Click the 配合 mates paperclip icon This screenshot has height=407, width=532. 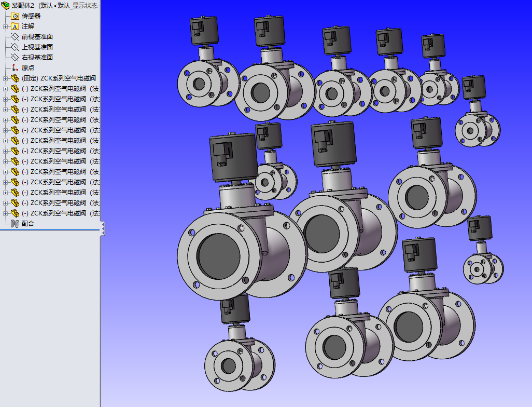tap(15, 224)
